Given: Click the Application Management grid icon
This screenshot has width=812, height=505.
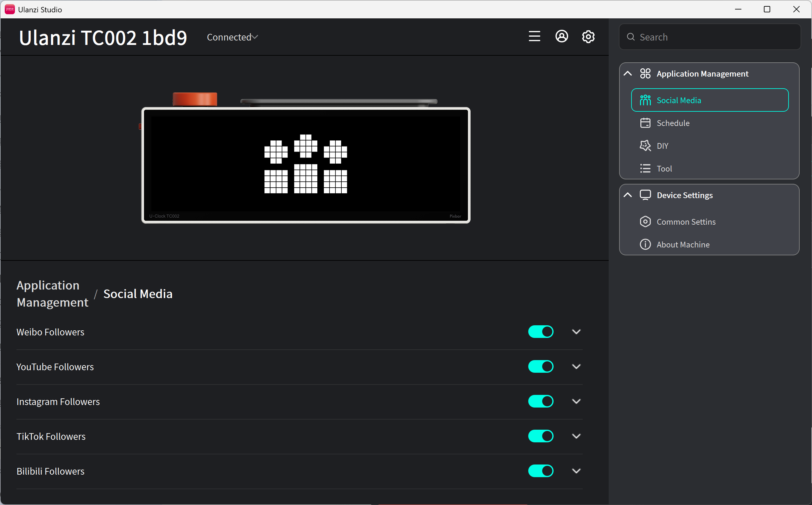Looking at the screenshot, I should [645, 73].
